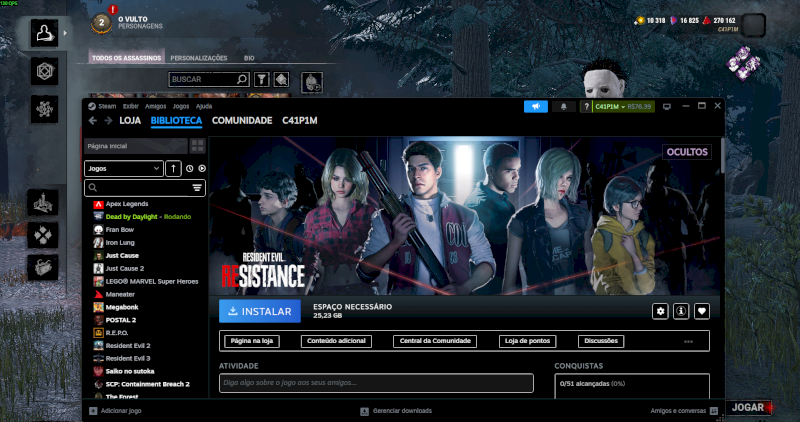Click the INSTALAR button

coord(260,311)
